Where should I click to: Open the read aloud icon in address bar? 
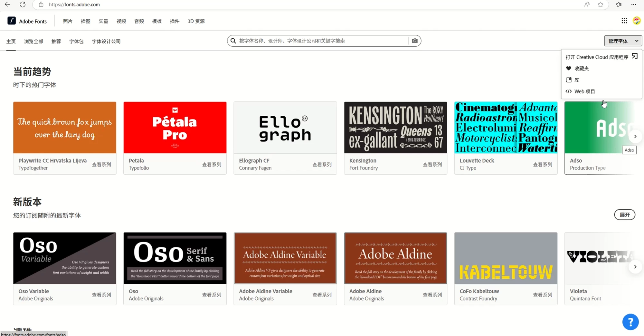click(x=587, y=5)
